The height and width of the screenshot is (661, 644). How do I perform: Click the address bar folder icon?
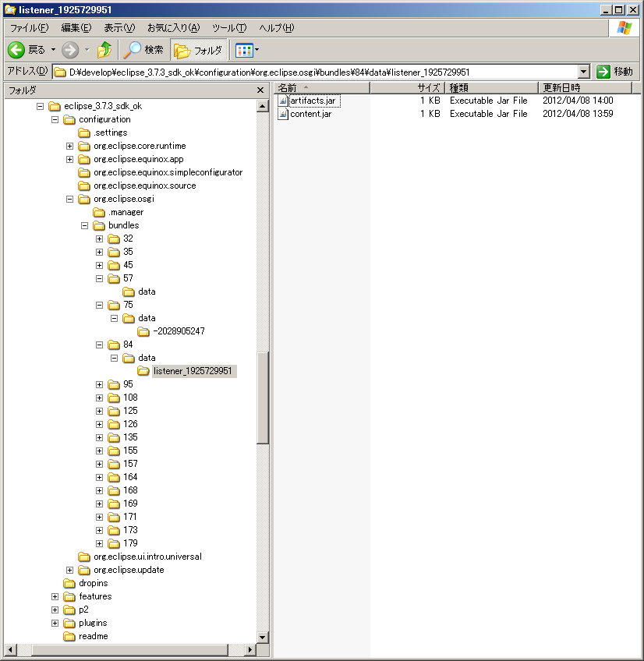pyautogui.click(x=60, y=72)
